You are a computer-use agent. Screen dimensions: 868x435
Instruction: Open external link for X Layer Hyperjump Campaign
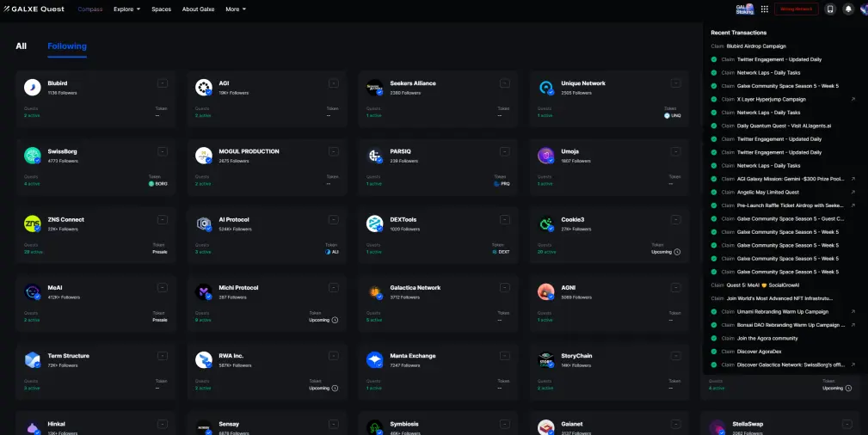point(853,99)
